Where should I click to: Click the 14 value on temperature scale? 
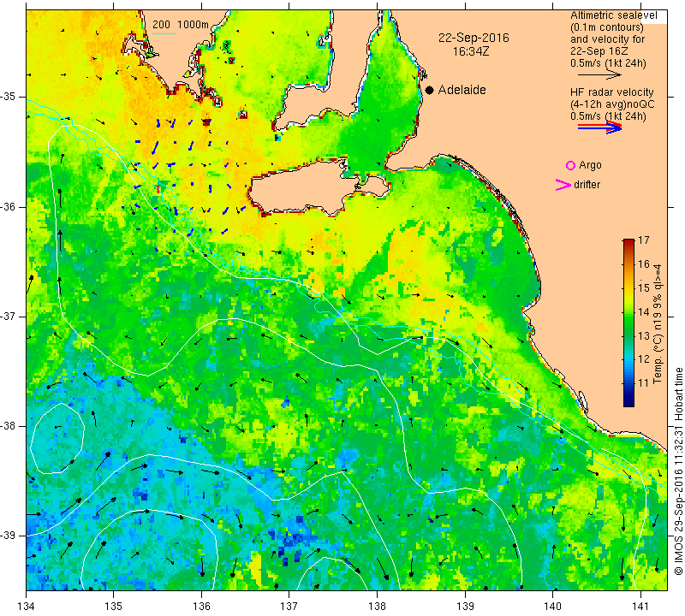pyautogui.click(x=644, y=311)
